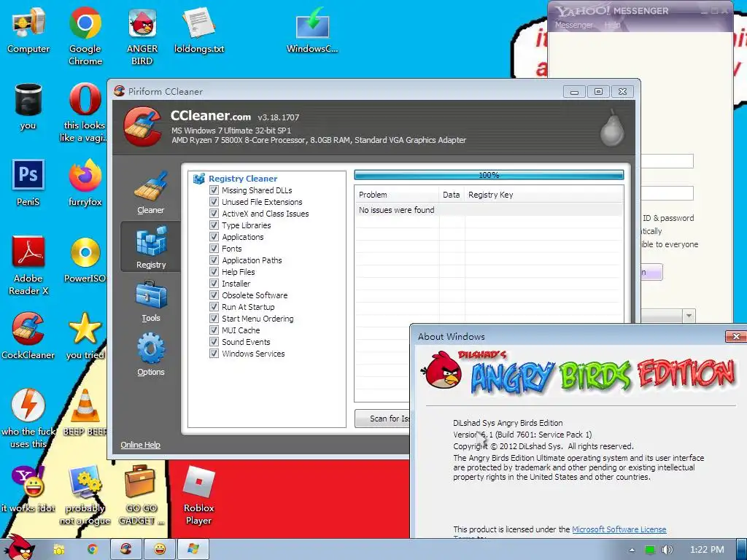Sort by the Problem column header
Image resolution: width=747 pixels, height=560 pixels.
(396, 194)
